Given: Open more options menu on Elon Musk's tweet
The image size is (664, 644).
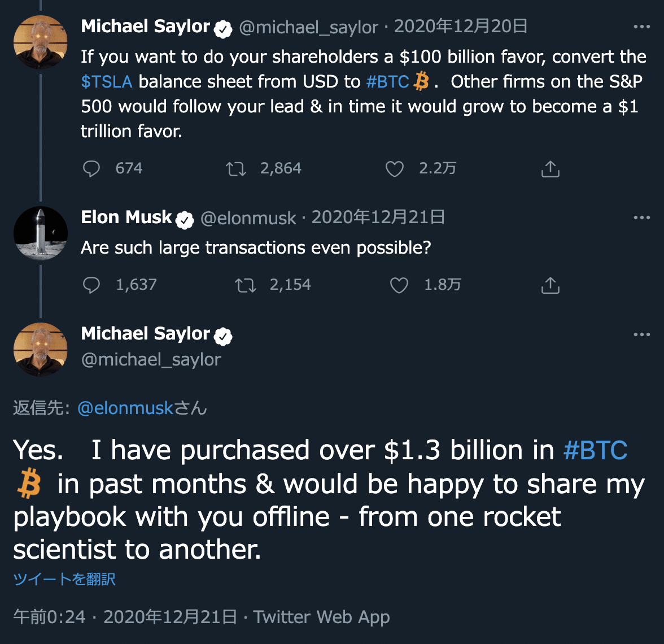Looking at the screenshot, I should (641, 217).
